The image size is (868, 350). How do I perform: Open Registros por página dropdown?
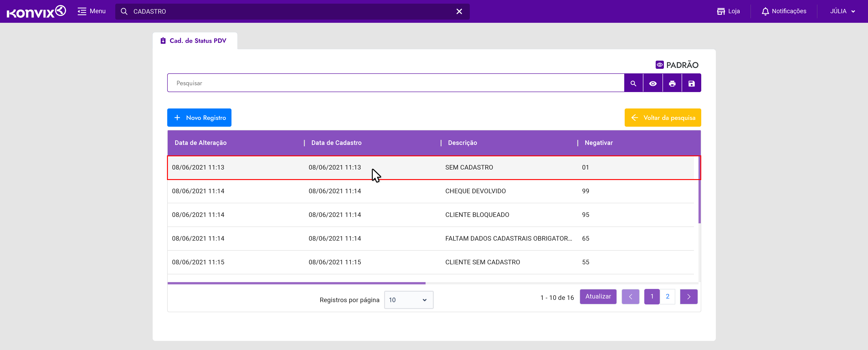(408, 300)
